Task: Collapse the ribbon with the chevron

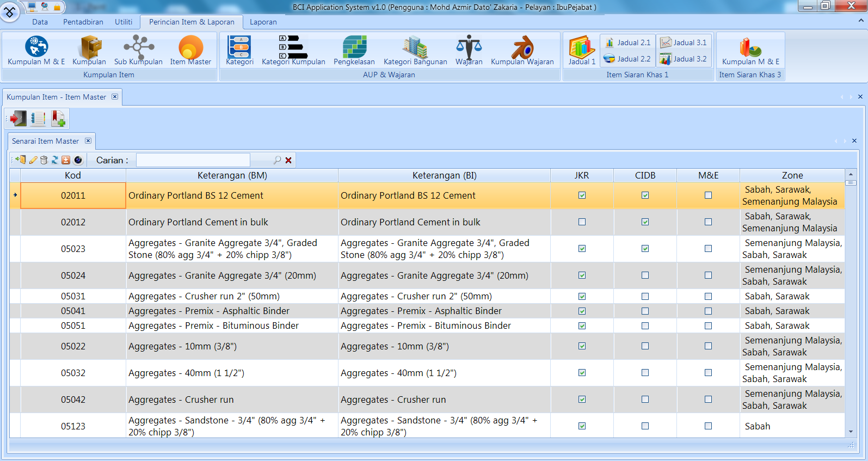Action: 861,21
